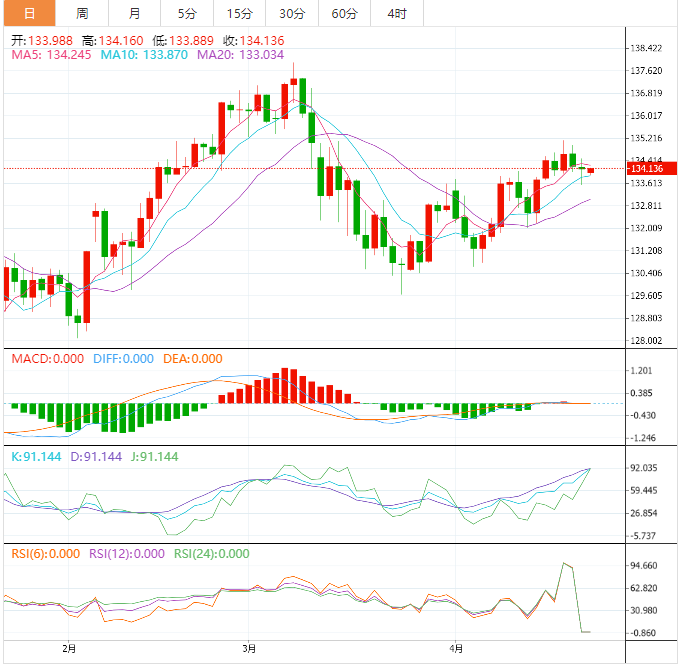
Task: Click the 4月 date axis marker
Action: pyautogui.click(x=456, y=649)
